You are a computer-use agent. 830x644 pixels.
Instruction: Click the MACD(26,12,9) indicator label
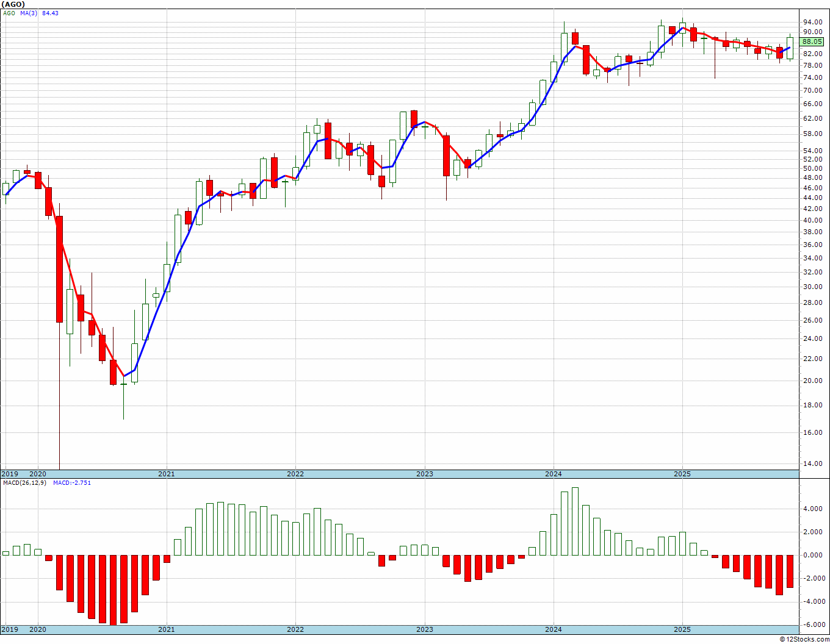coord(26,482)
